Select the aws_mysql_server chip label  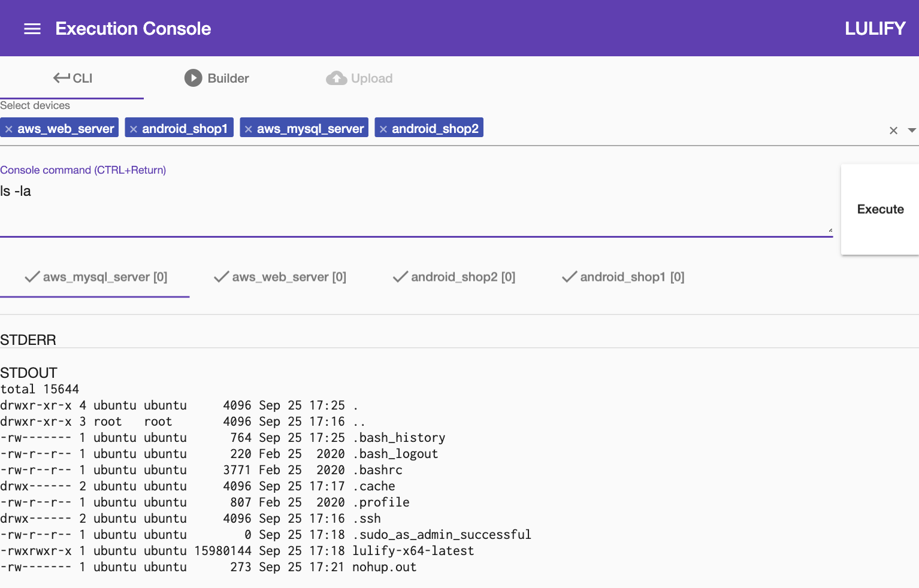(x=310, y=129)
